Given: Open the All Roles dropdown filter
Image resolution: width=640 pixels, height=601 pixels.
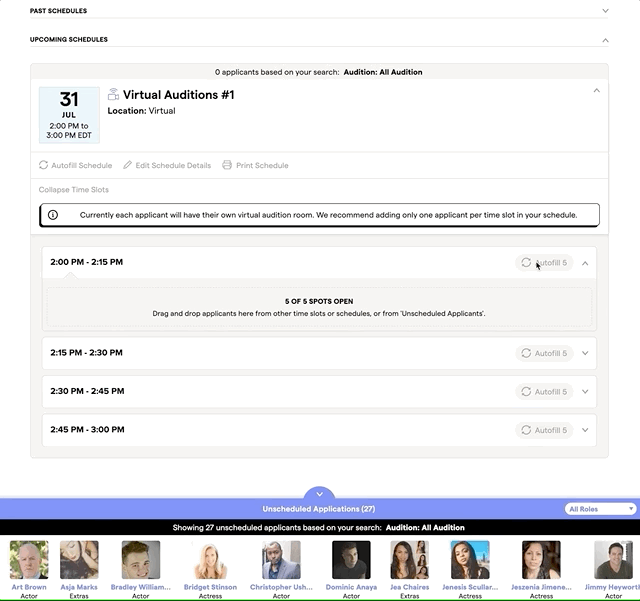Looking at the screenshot, I should 600,509.
